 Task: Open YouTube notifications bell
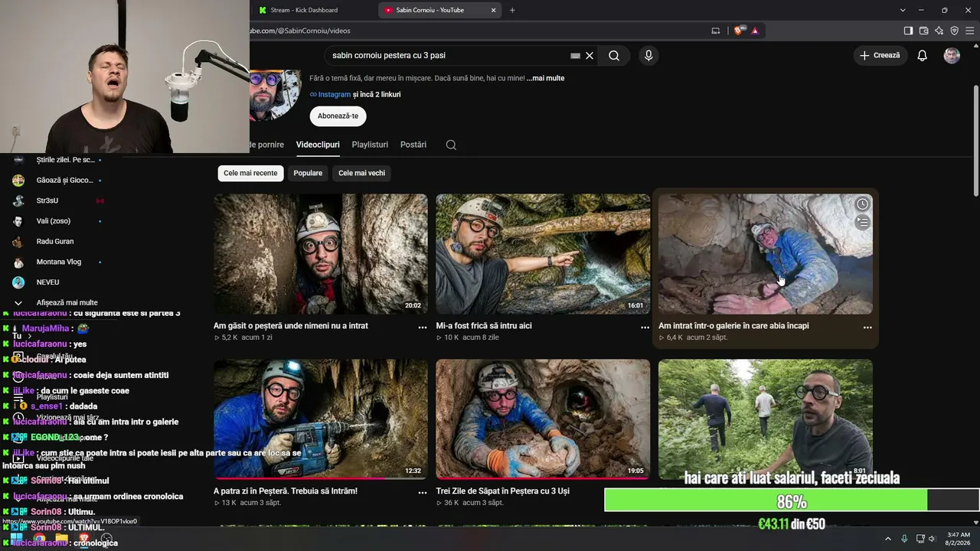pos(923,56)
